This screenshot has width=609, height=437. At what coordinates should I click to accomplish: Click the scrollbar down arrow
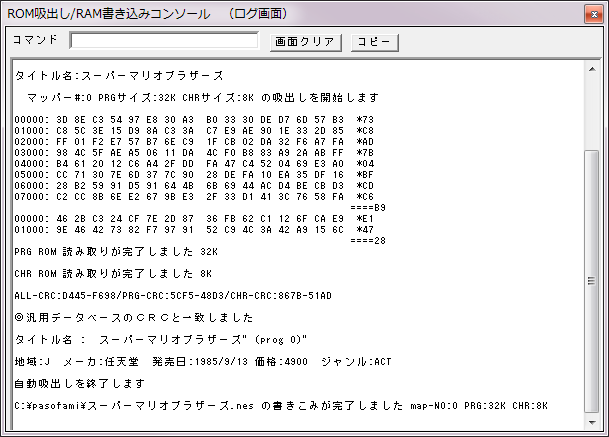tap(592, 422)
